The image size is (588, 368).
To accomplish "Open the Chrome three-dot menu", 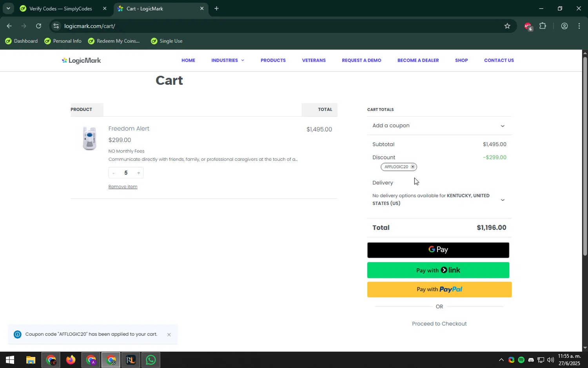I will click(x=579, y=26).
